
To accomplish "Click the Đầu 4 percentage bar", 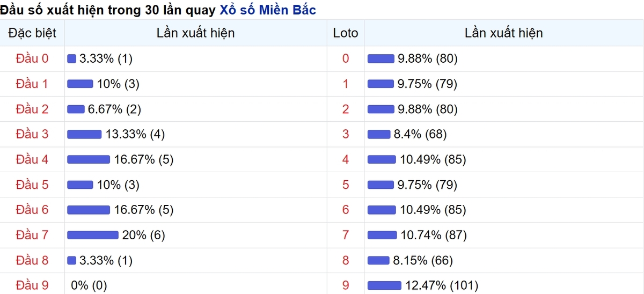I will tap(89, 159).
